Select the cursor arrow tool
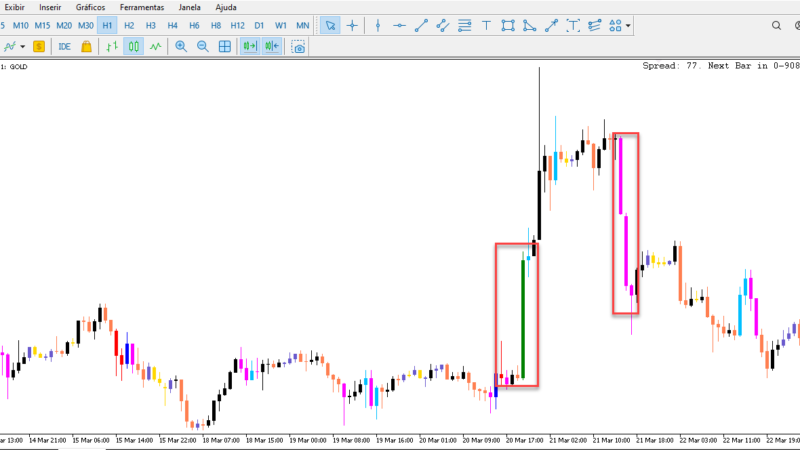The width and height of the screenshot is (800, 450). [x=330, y=26]
